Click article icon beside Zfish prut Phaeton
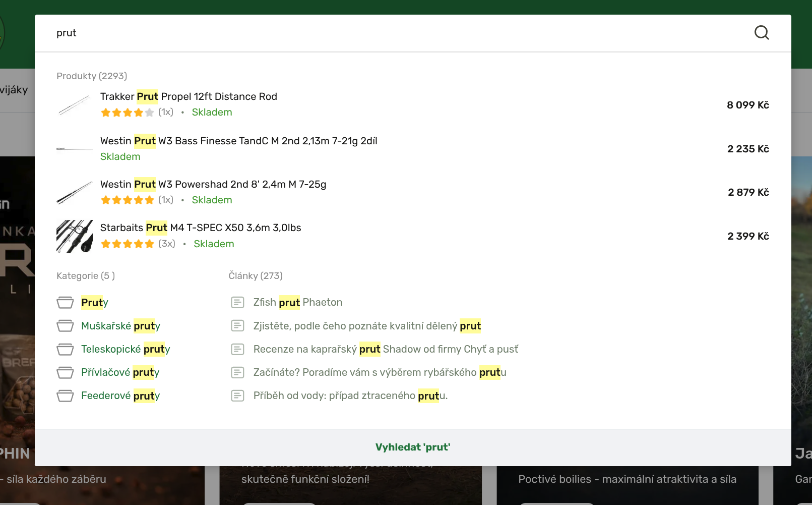The height and width of the screenshot is (505, 812). [x=237, y=302]
